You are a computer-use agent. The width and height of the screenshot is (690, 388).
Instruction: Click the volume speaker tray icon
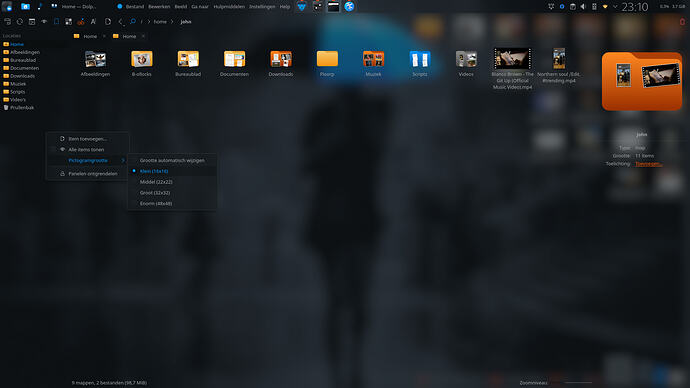pos(583,7)
